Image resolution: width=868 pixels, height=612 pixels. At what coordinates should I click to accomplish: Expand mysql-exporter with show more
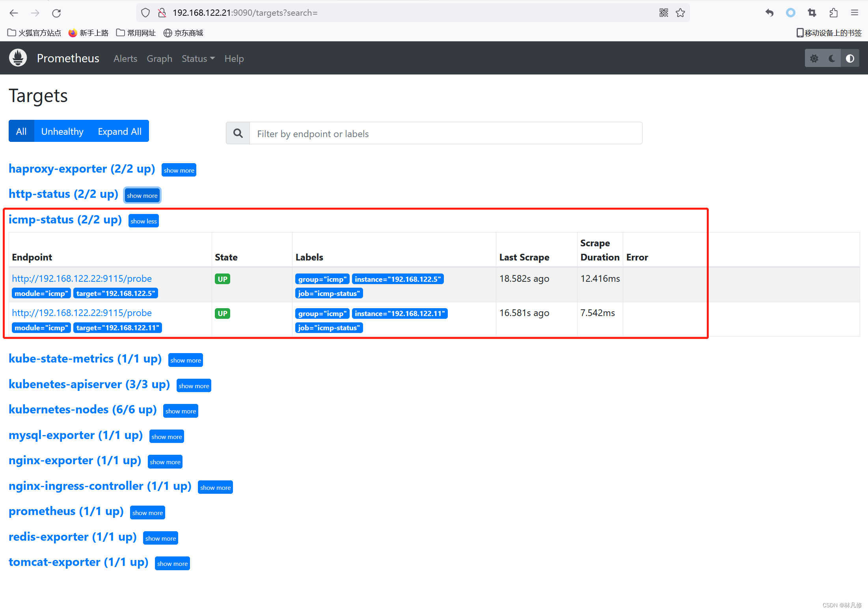(167, 436)
